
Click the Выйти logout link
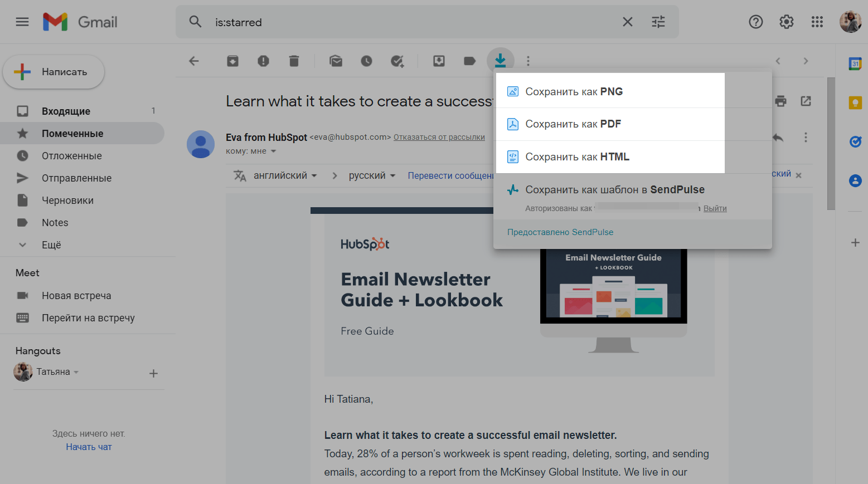coord(715,208)
